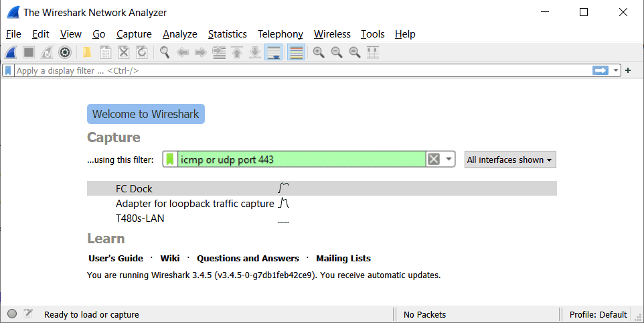Open Capture options gear icon
Image resolution: width=644 pixels, height=323 pixels.
point(65,52)
